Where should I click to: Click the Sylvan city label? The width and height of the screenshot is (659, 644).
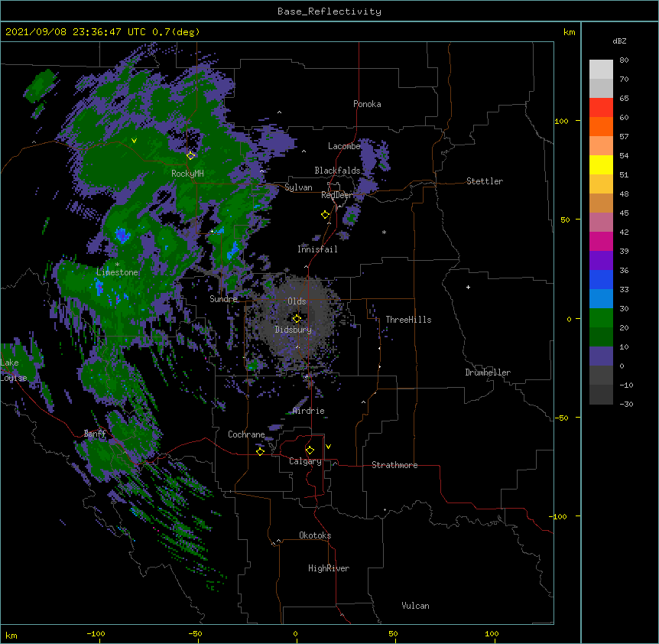tap(298, 187)
